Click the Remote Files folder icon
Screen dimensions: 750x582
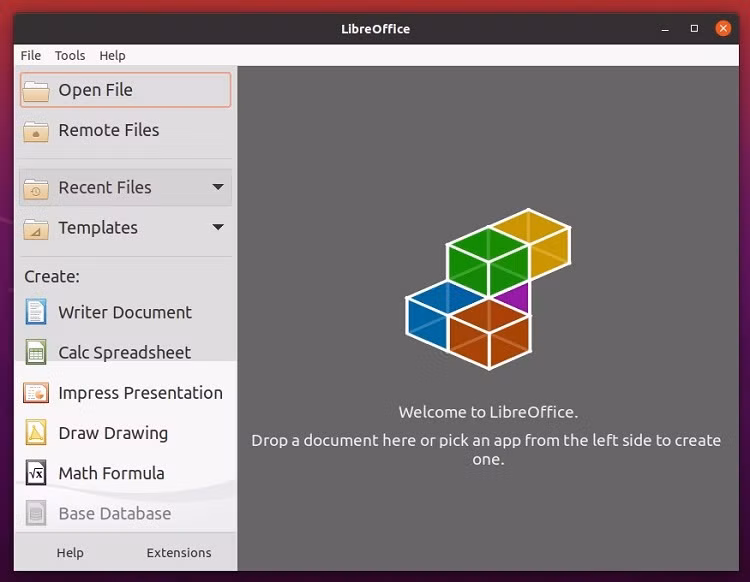point(36,131)
